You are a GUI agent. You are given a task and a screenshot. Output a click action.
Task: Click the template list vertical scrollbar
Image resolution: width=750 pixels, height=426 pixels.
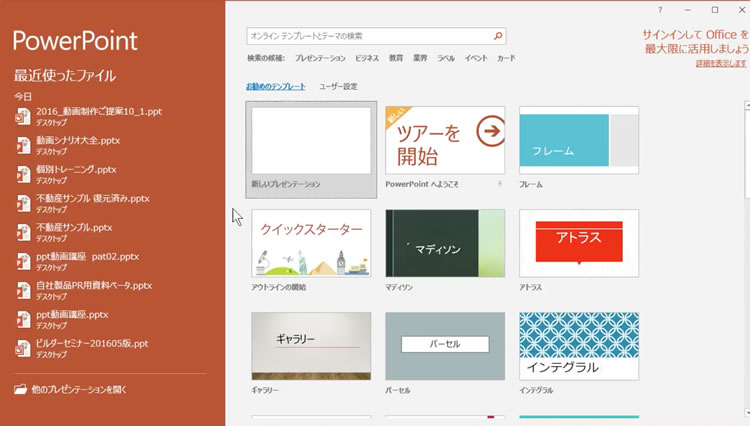[x=747, y=258]
